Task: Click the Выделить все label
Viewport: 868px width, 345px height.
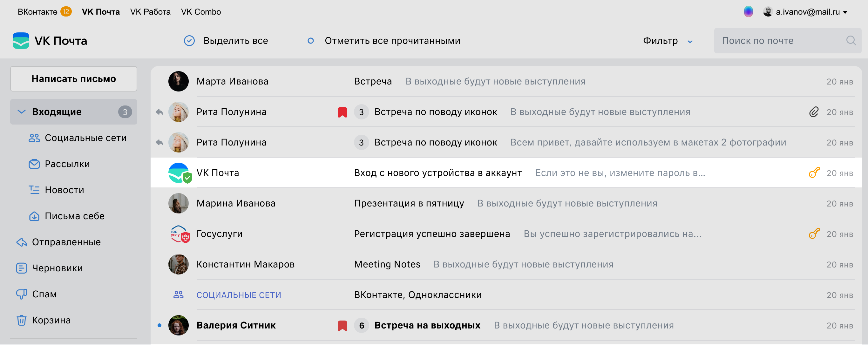Action: [235, 41]
